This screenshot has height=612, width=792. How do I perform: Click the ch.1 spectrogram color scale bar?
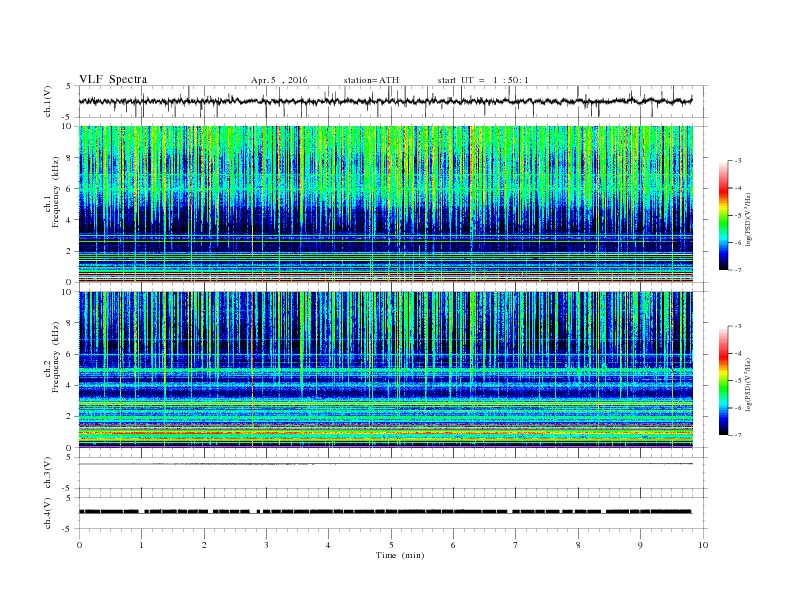723,216
